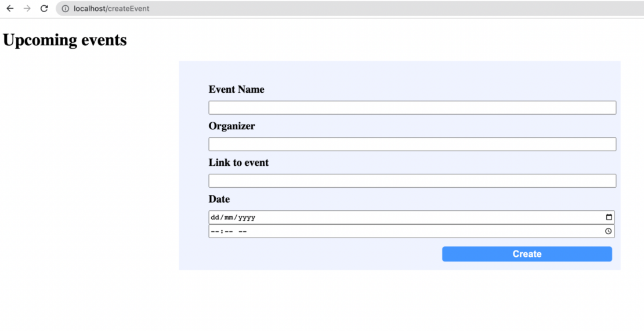Click the Link to event field
The height and width of the screenshot is (331, 644).
[412, 181]
